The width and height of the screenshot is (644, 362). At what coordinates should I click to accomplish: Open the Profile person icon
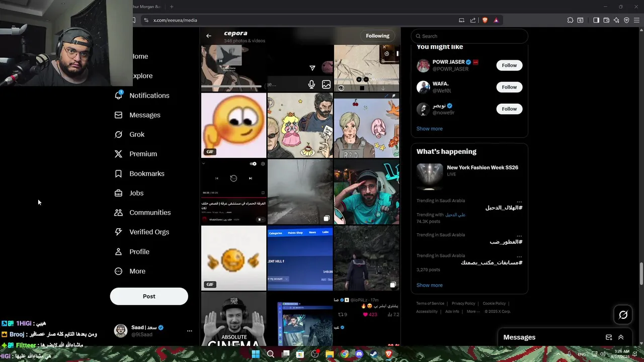point(118,251)
